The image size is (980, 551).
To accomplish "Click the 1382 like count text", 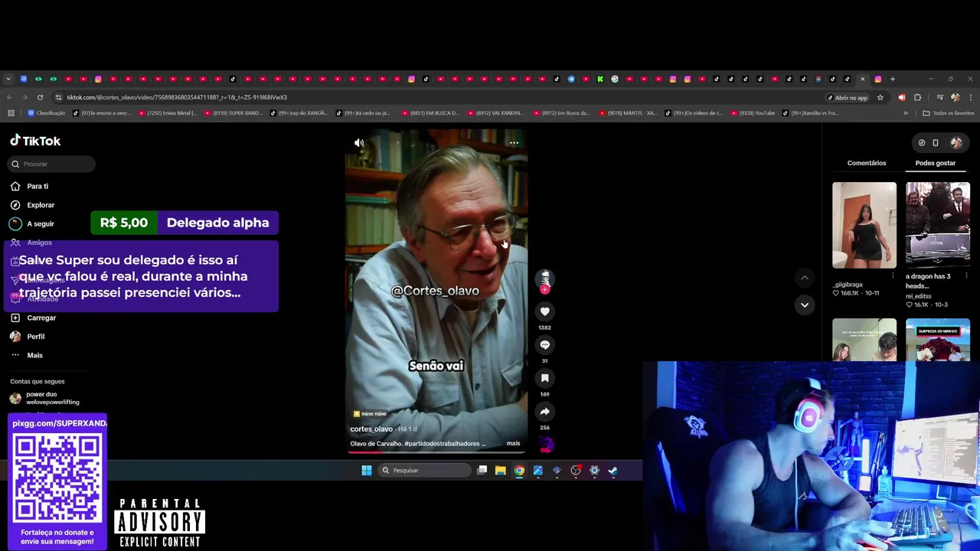I will click(x=544, y=328).
